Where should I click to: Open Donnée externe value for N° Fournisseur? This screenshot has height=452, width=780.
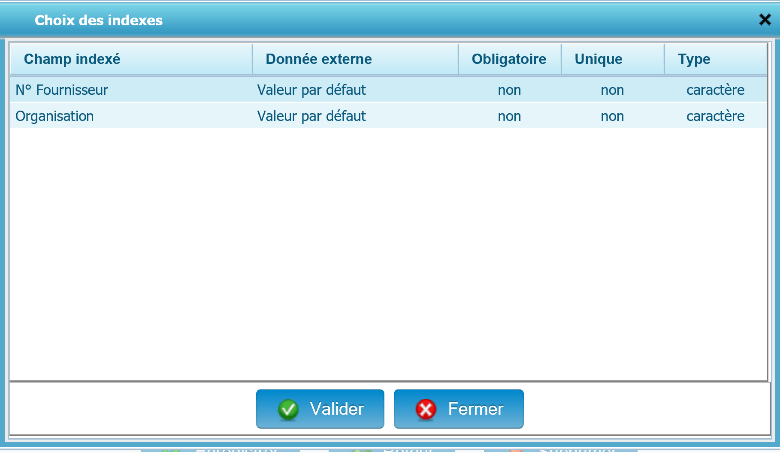click(311, 90)
